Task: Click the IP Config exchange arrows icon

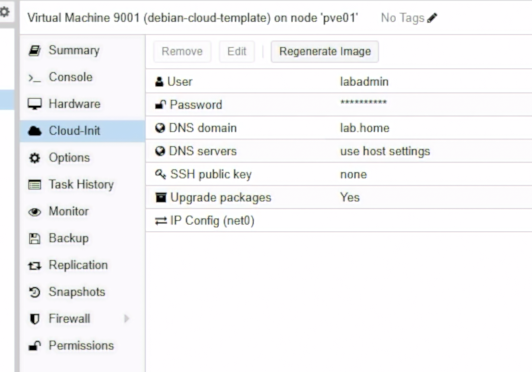Action: 161,221
